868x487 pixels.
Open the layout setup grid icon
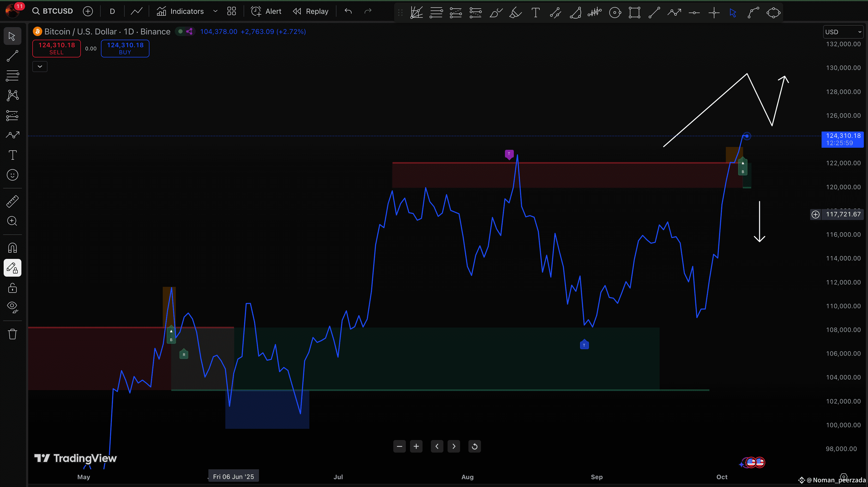point(232,11)
